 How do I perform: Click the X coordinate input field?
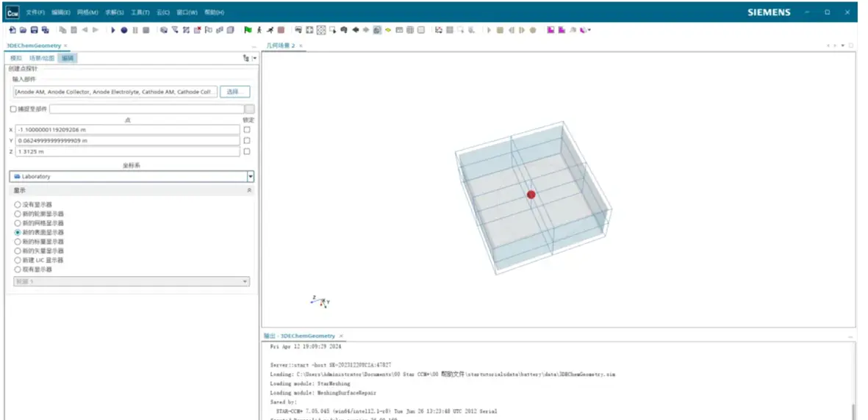(128, 129)
